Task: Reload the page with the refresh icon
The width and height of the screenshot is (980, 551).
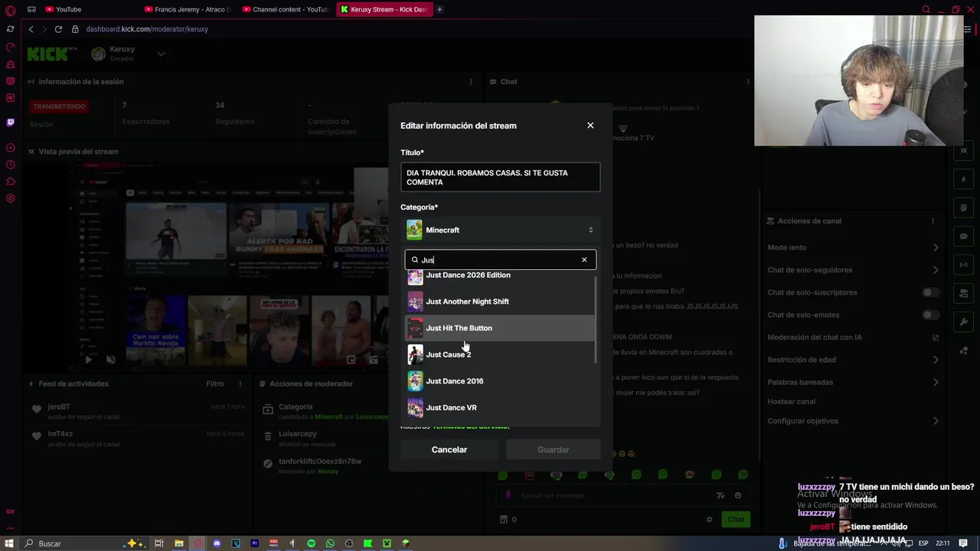Action: coord(58,29)
